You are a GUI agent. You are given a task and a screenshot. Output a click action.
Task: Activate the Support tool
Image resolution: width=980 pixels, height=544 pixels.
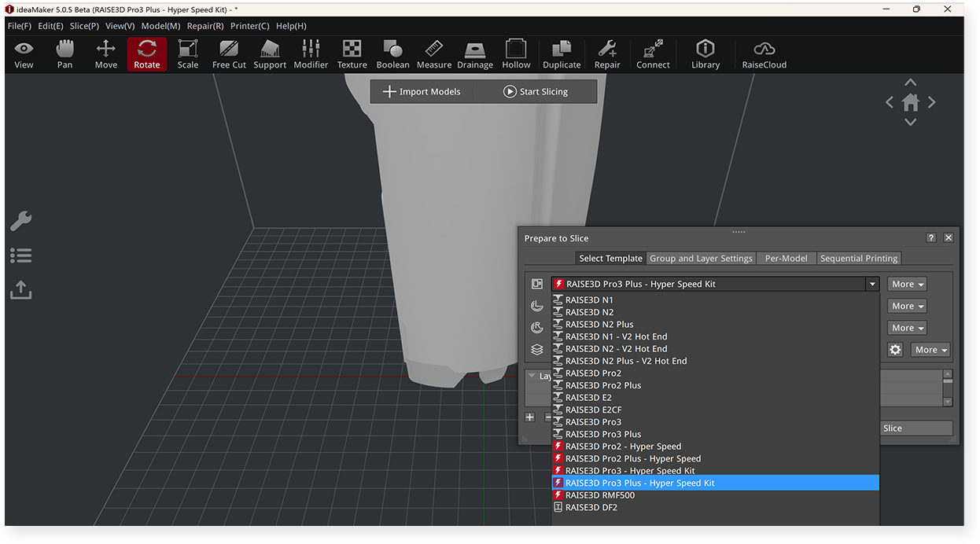coord(270,53)
